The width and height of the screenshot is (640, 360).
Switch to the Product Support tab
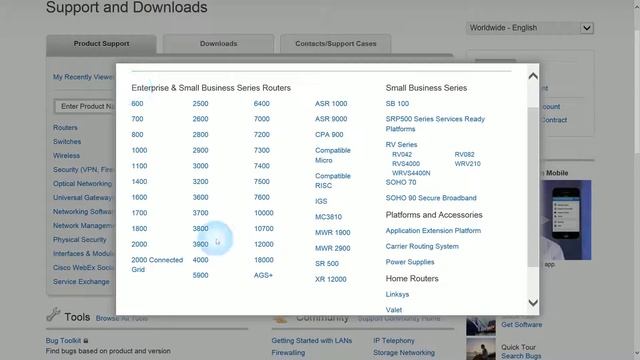101,44
